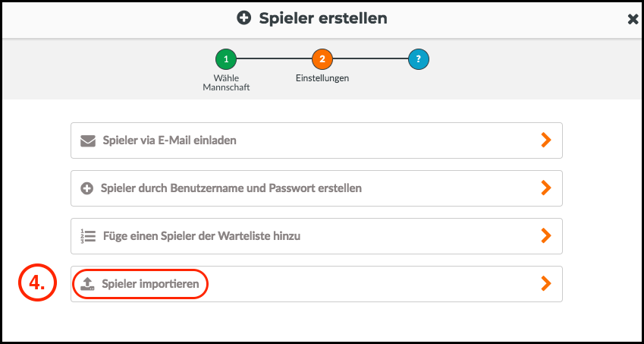Click the orange arrow on Spieler importieren row
The height and width of the screenshot is (344, 644).
pyautogui.click(x=546, y=283)
